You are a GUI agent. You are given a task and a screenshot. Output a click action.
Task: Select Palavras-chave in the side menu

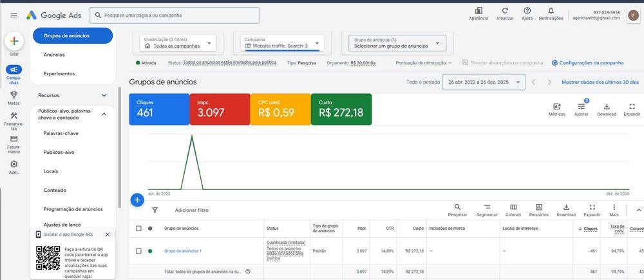pos(65,133)
